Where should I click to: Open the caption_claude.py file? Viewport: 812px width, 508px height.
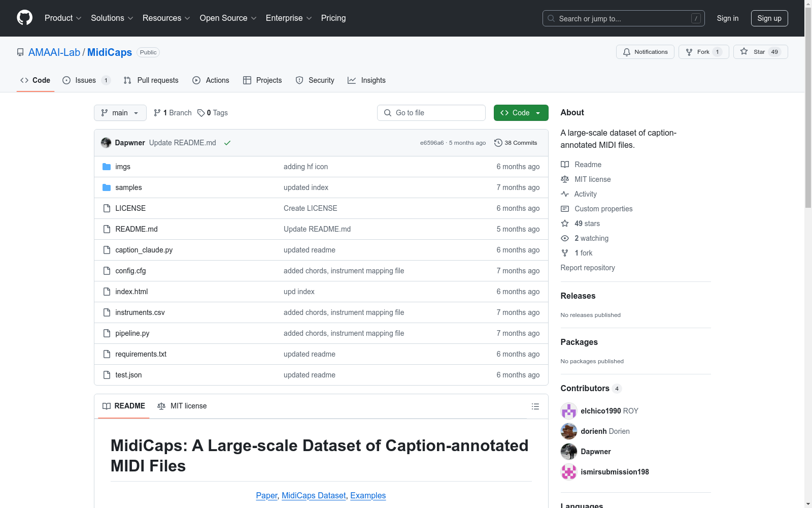point(144,250)
